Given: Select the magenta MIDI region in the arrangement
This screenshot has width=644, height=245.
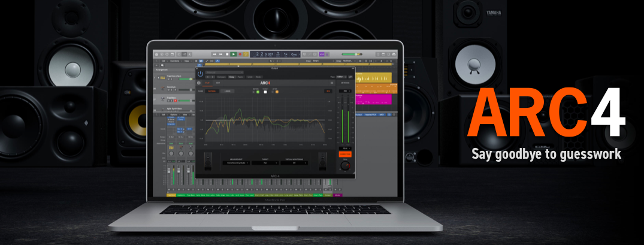Looking at the screenshot, I should (x=373, y=99).
